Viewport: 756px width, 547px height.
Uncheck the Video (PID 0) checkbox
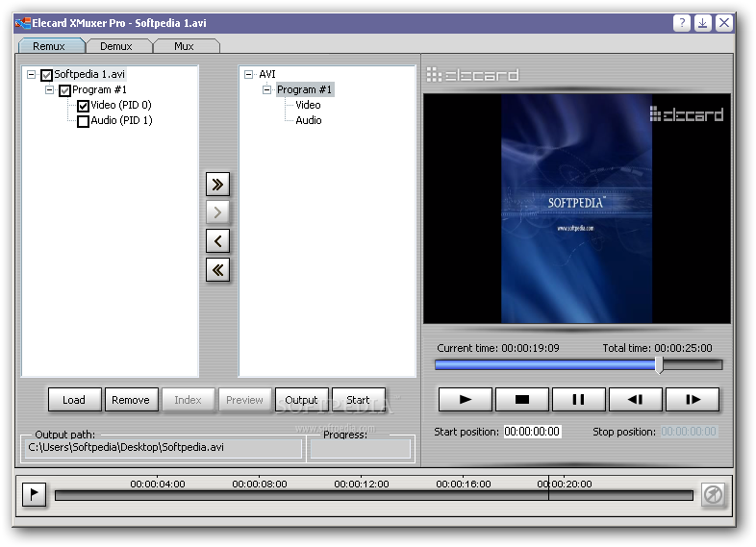[84, 106]
